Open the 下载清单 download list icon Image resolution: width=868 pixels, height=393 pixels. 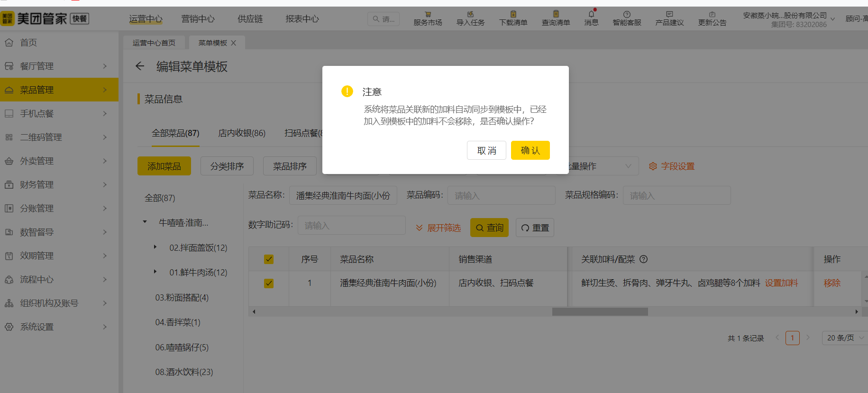click(513, 15)
